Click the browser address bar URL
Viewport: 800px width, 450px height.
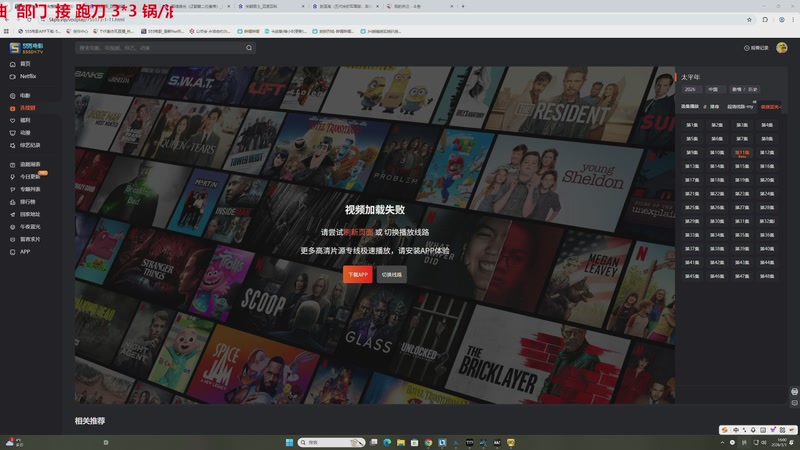87,20
